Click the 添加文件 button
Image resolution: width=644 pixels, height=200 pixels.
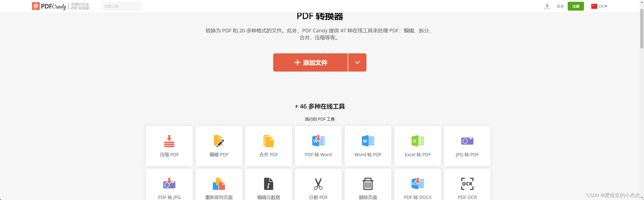point(310,62)
